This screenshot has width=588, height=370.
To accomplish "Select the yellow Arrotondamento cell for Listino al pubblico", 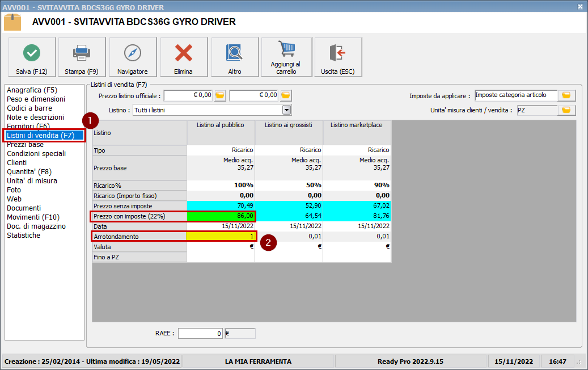I will pyautogui.click(x=221, y=237).
